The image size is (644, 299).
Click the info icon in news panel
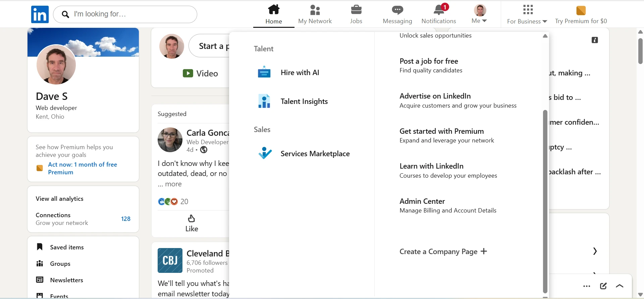(x=595, y=40)
